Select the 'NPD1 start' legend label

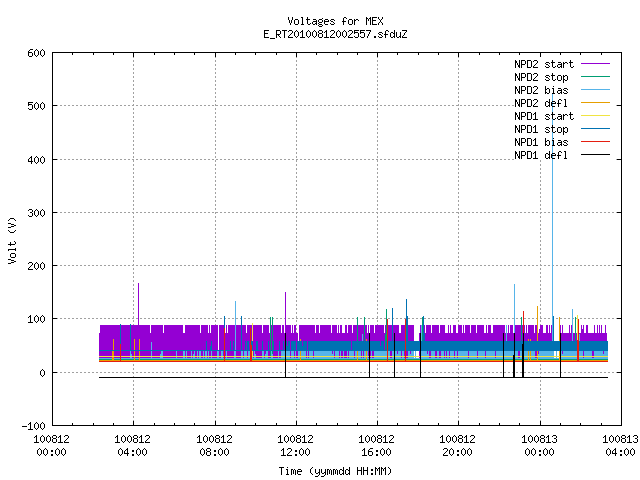click(544, 116)
